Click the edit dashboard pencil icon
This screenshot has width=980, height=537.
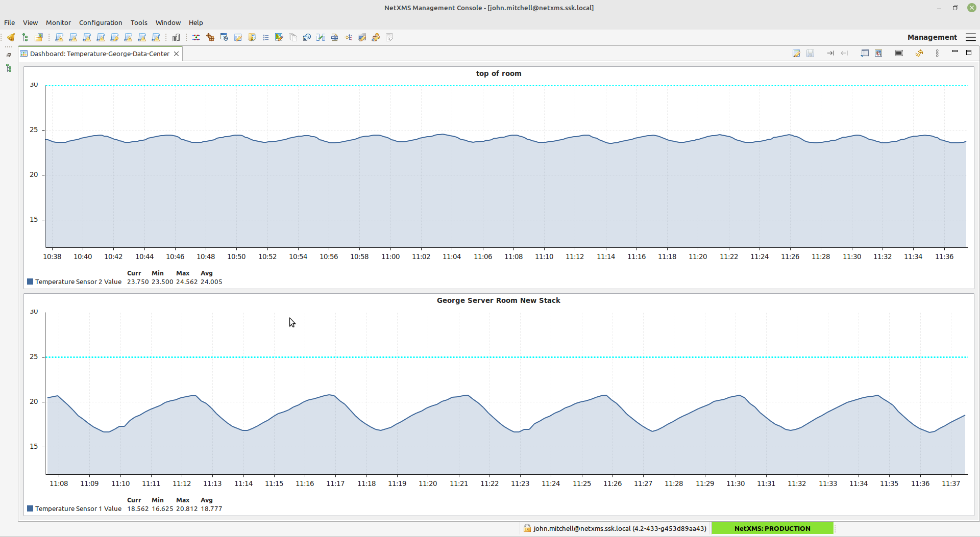coord(797,53)
